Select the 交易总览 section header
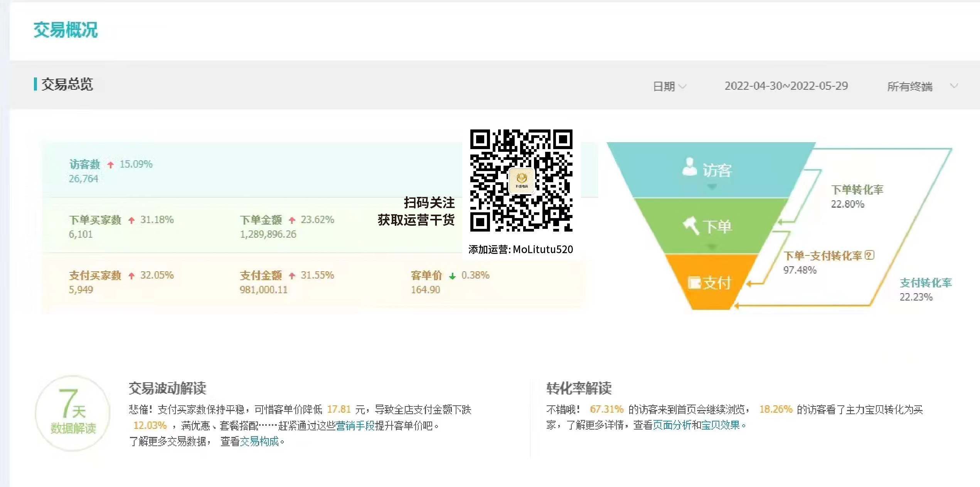The height and width of the screenshot is (487, 980). [x=67, y=85]
